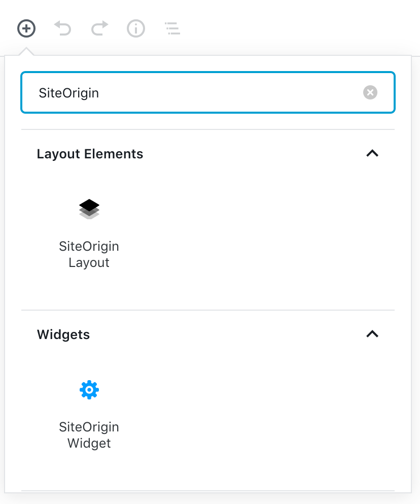Click the word Layout under the layers icon
The image size is (420, 504).
pyautogui.click(x=89, y=263)
